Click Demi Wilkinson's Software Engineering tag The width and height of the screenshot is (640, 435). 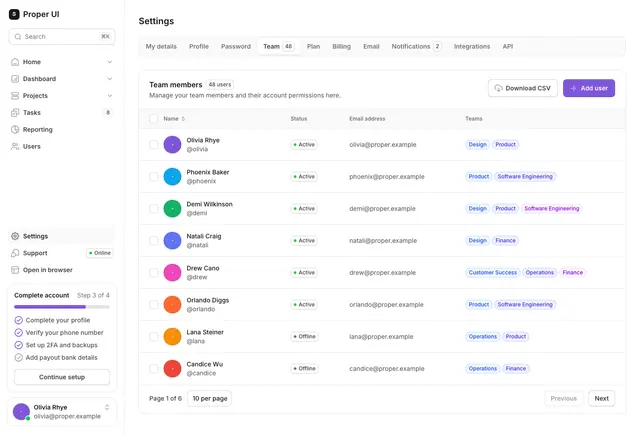pyautogui.click(x=551, y=209)
